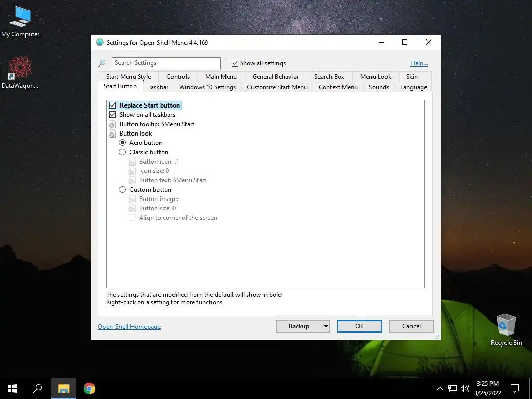Select the 'Button size: 0' setting

point(157,208)
